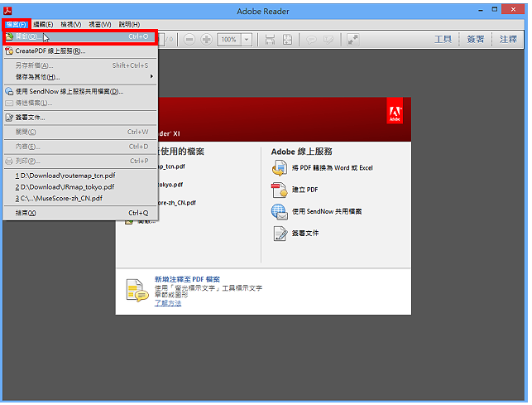Select 內容(E) menu entry
This screenshot has width=532, height=405.
(80, 147)
